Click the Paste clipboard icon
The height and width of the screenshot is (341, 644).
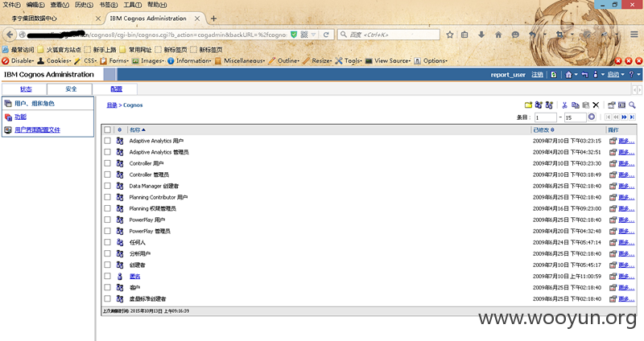(x=586, y=105)
